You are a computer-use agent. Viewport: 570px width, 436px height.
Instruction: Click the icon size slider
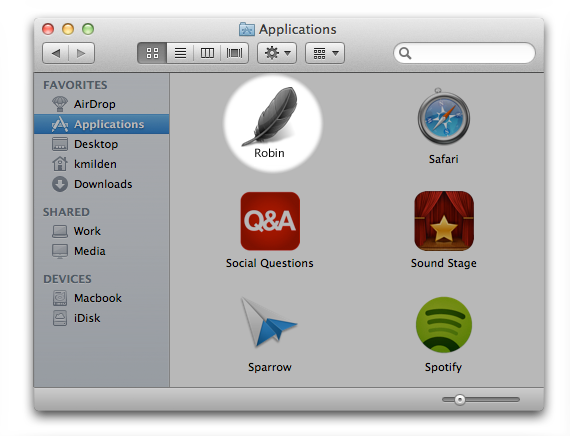coord(481,400)
